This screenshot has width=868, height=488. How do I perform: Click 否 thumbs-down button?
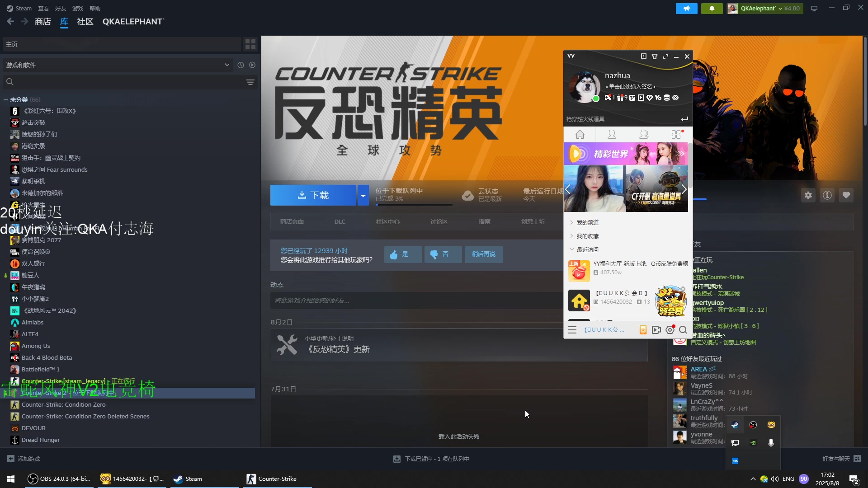443,254
